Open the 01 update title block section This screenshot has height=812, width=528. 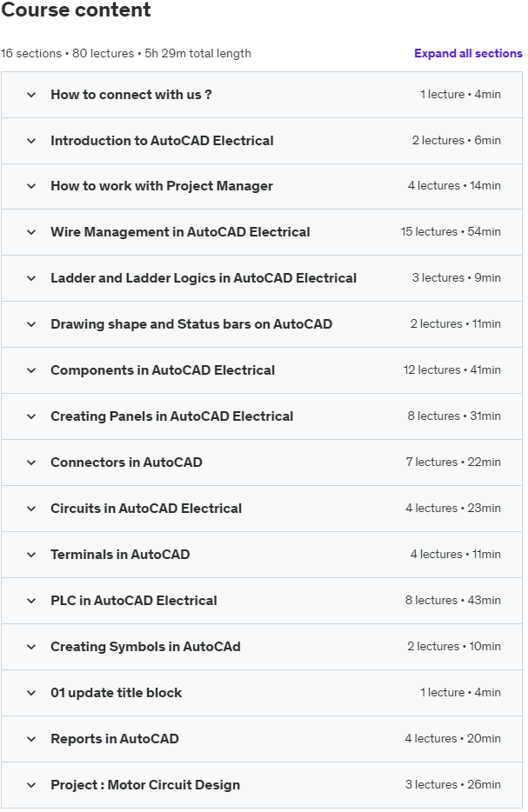tap(117, 693)
